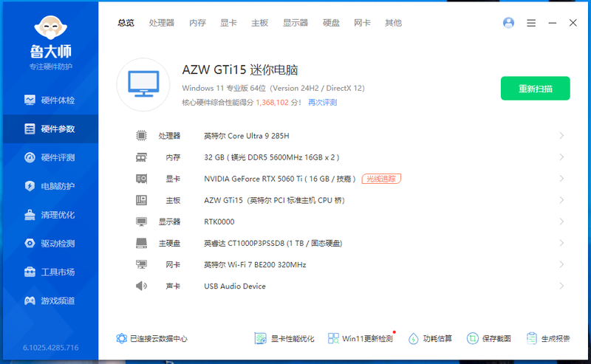This screenshot has height=364, width=591.
Task: Switch to the 硬盘 tab
Action: click(x=331, y=23)
